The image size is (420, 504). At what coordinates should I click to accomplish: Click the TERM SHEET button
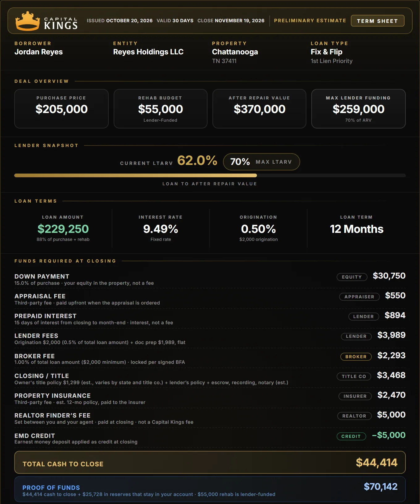tap(377, 21)
